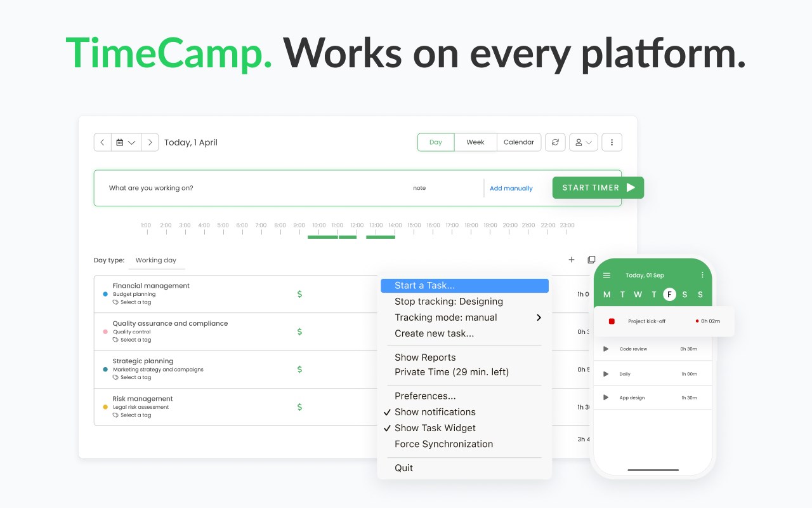Select Monday in phone week strip
The image size is (812, 508).
pyautogui.click(x=607, y=294)
